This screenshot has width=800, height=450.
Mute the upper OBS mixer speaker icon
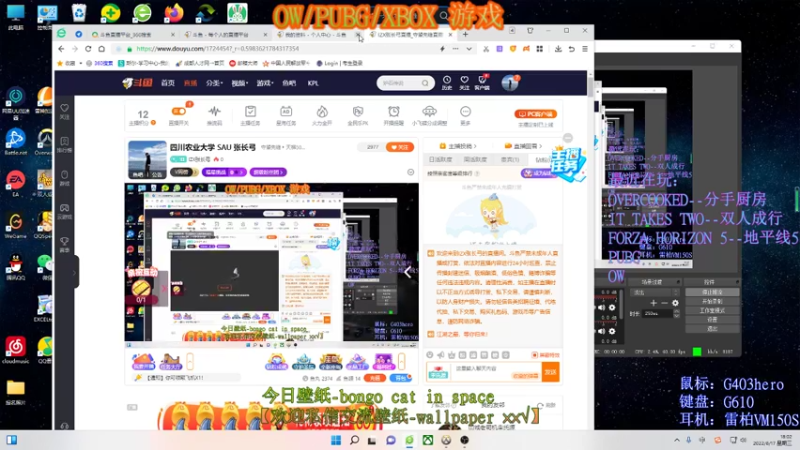coord(602,308)
